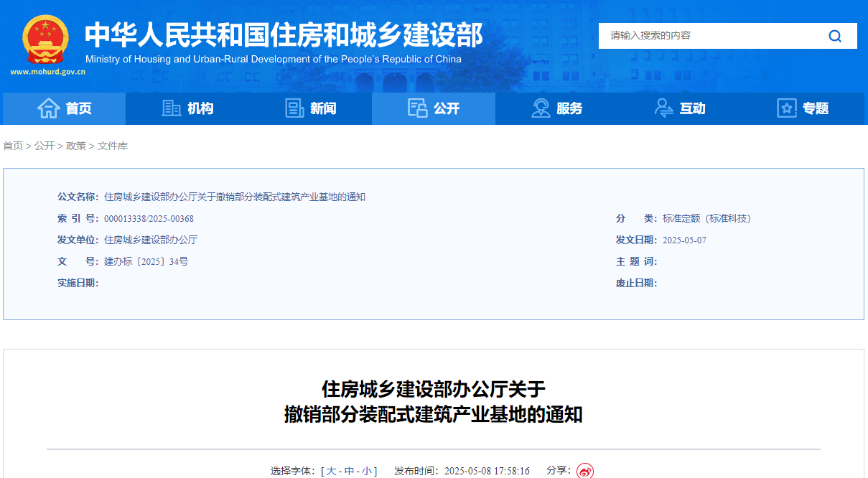Click the document icon beside 公开

pyautogui.click(x=417, y=108)
